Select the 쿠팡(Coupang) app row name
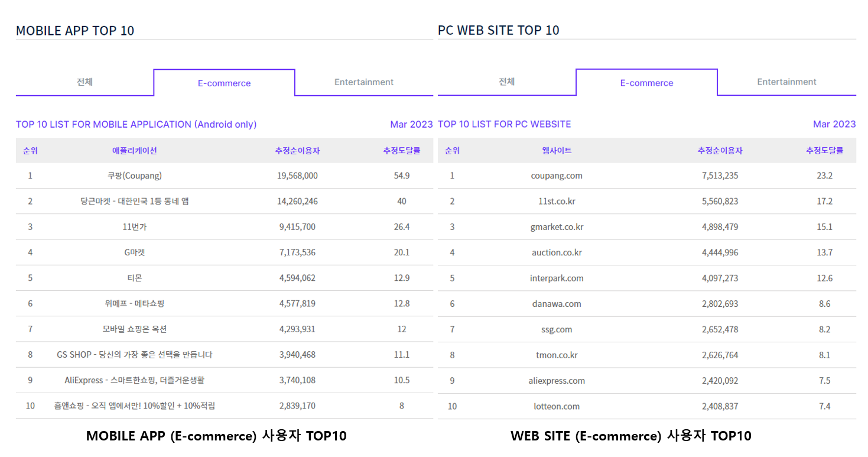Screen dimensions: 868x457 point(135,176)
